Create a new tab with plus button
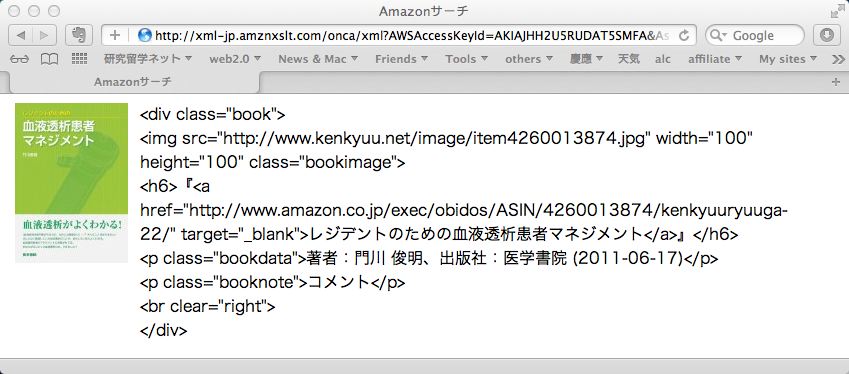The width and height of the screenshot is (849, 374). point(836,82)
